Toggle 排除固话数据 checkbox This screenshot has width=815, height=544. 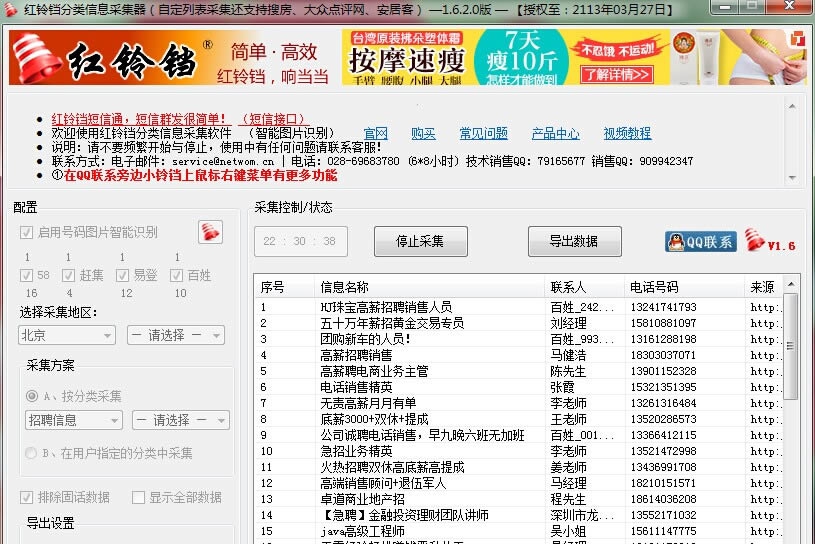(27, 497)
